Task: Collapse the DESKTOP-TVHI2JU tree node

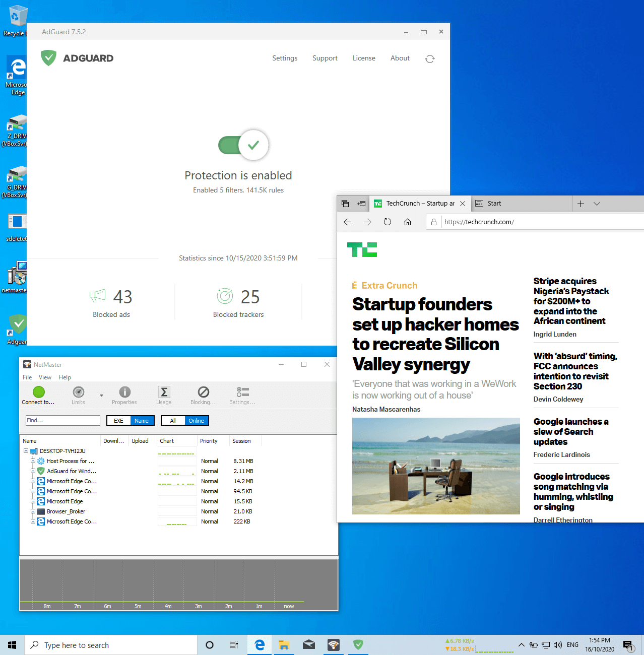Action: [x=26, y=451]
